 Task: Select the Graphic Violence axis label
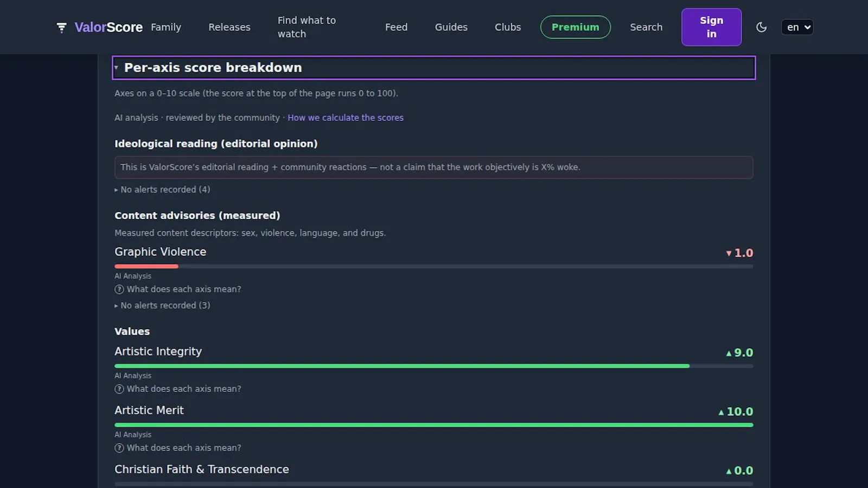point(161,252)
